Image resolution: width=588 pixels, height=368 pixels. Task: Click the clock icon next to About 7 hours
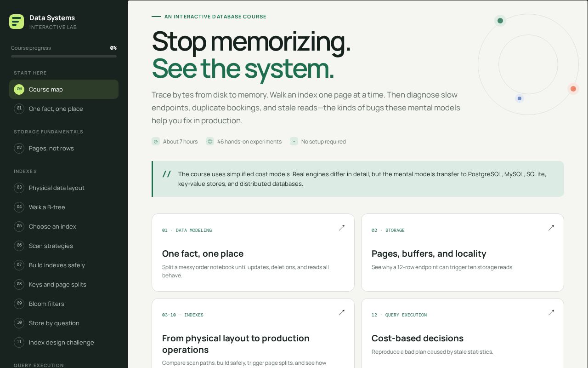(156, 142)
